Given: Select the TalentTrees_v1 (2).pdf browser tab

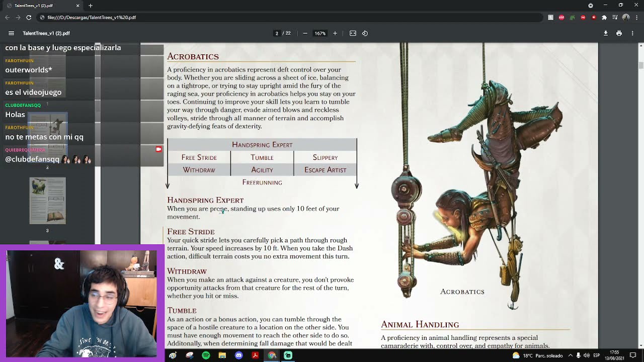Looking at the screenshot, I should point(43,6).
